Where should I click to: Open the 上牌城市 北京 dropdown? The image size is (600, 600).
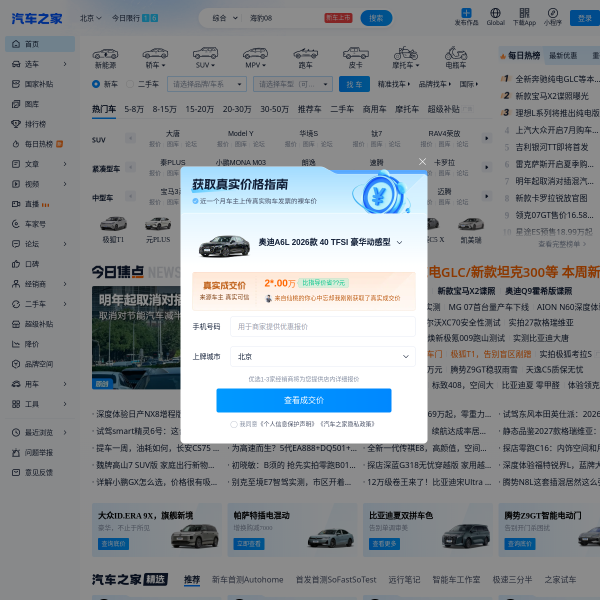pyautogui.click(x=323, y=356)
